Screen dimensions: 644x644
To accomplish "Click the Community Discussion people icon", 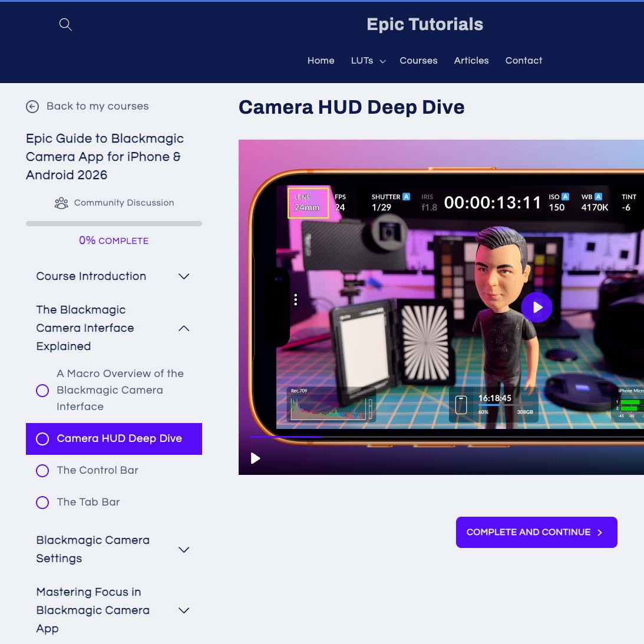I will (61, 203).
